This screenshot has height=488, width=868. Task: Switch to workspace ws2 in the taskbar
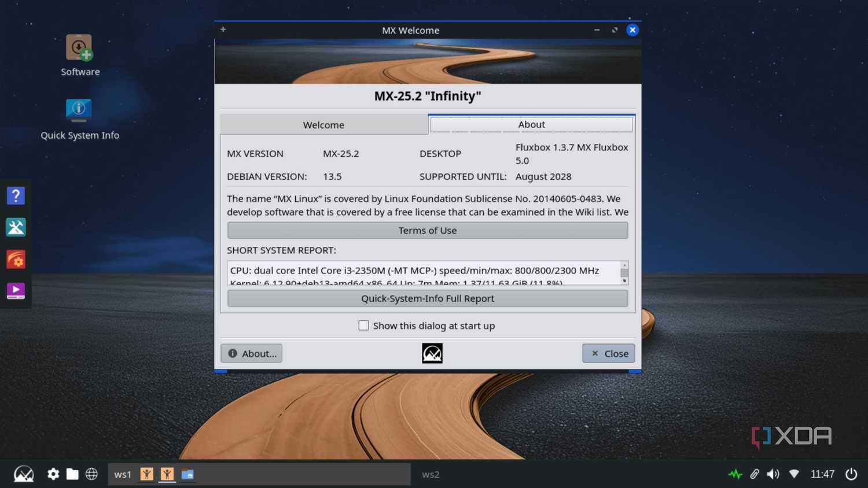click(x=431, y=474)
